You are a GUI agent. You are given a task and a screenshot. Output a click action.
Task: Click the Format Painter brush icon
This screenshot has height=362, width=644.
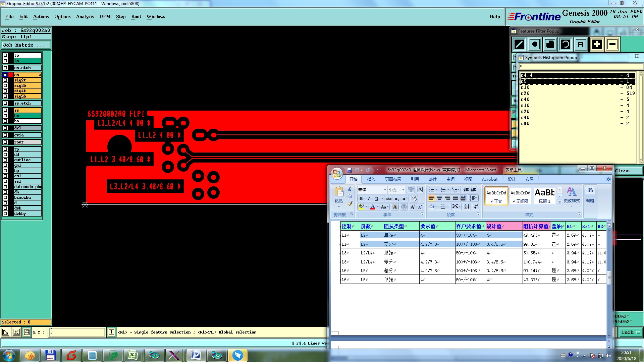(350, 203)
